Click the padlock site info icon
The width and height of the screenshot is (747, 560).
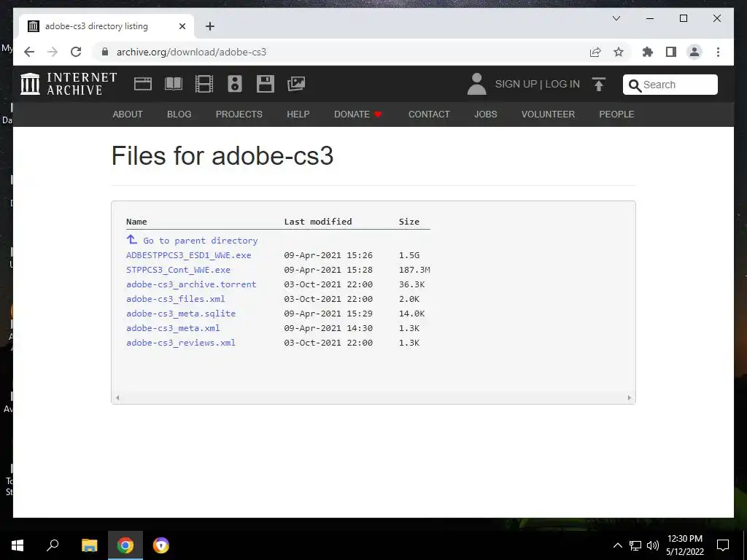105,52
